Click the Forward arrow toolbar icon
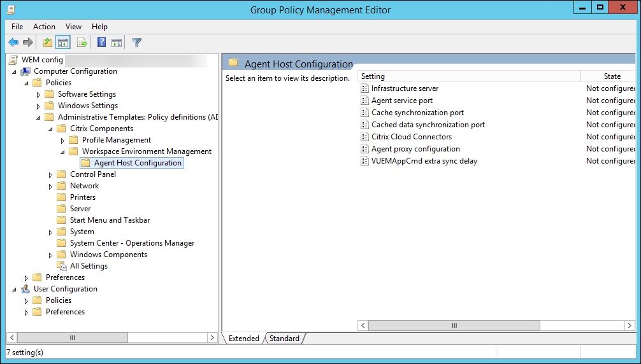Screen dimensions: 641x364 tap(27, 43)
